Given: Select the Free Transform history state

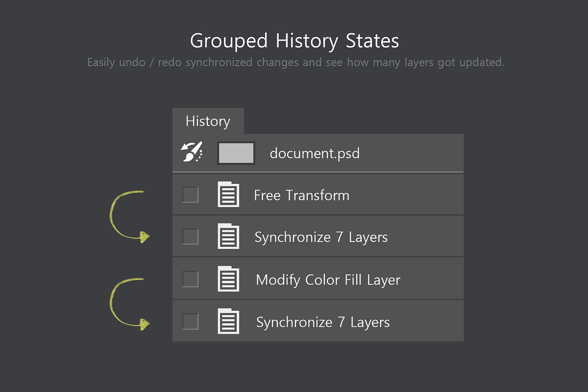Looking at the screenshot, I should (318, 195).
